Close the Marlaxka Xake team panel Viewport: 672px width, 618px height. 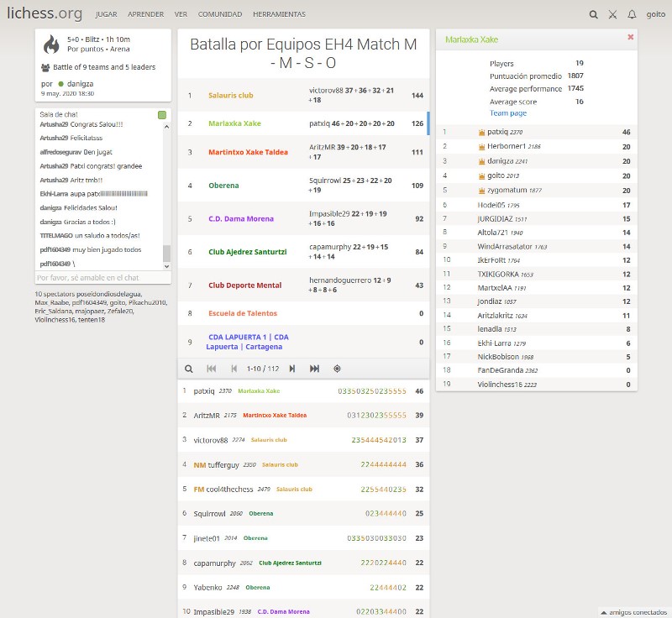(631, 38)
